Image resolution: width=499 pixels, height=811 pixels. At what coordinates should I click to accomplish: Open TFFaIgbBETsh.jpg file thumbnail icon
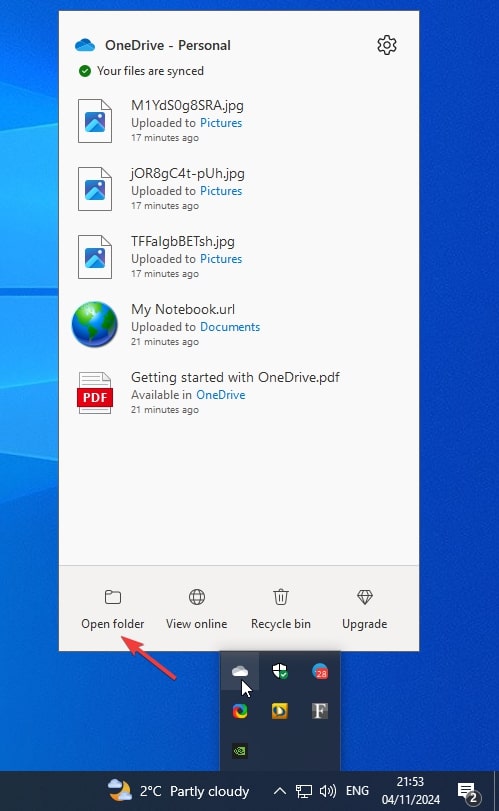coord(95,257)
